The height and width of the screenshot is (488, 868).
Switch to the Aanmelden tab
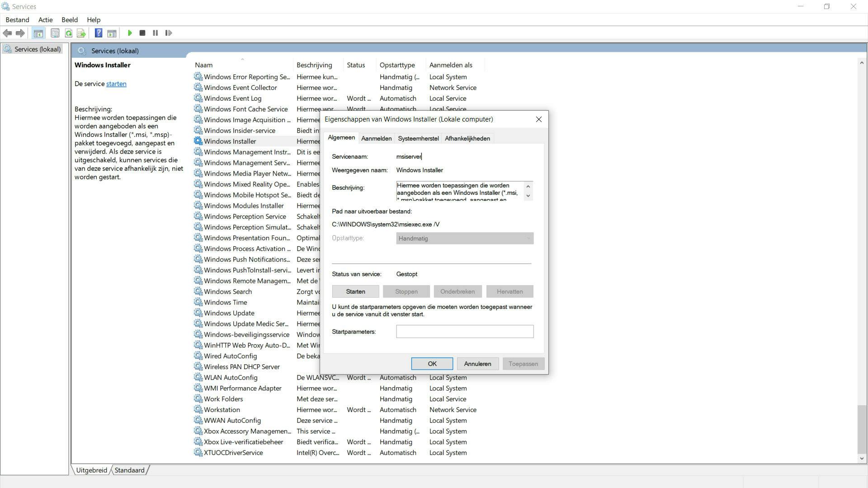click(376, 139)
